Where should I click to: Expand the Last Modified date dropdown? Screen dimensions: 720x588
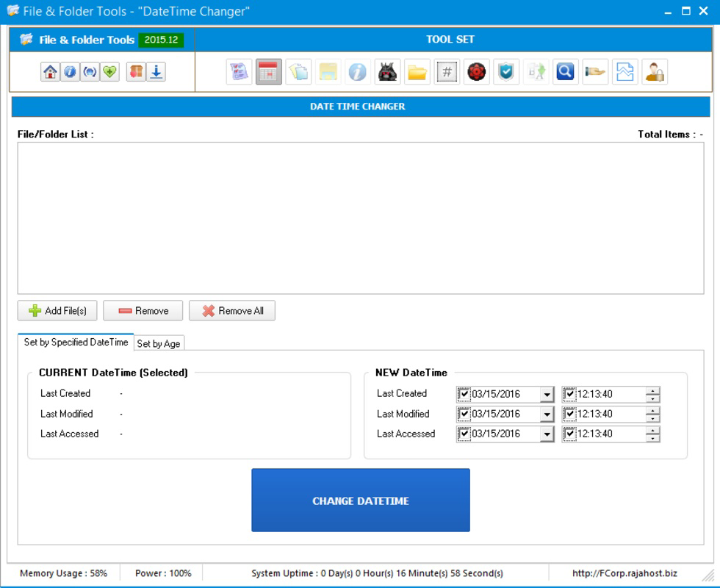pyautogui.click(x=547, y=414)
